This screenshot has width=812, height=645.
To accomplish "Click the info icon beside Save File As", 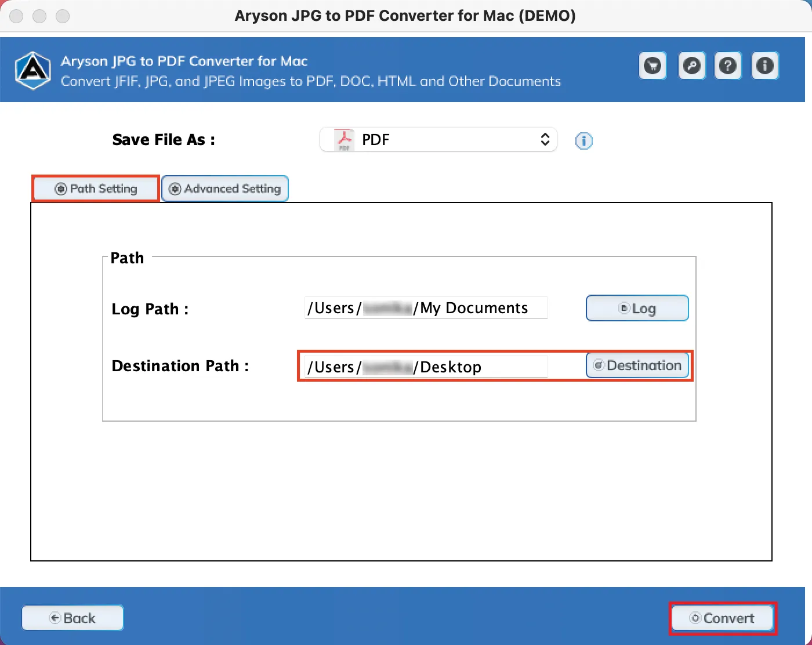I will [x=583, y=140].
